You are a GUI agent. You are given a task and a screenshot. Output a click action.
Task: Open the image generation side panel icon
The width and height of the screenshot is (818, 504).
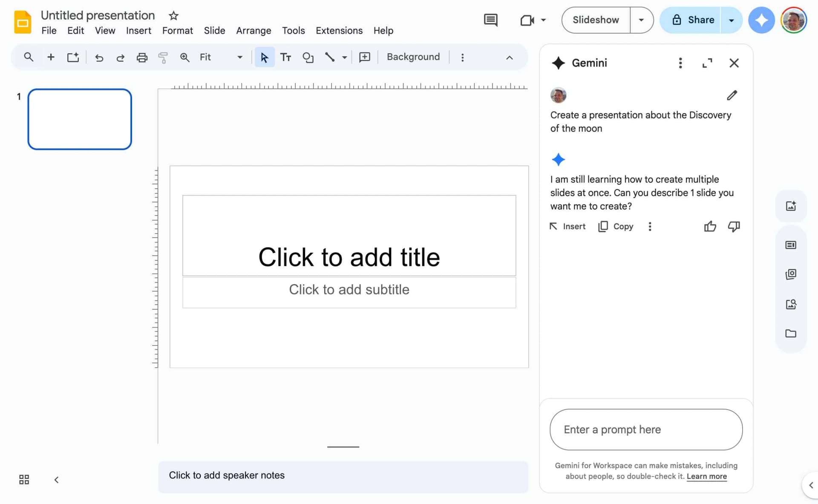(x=791, y=206)
